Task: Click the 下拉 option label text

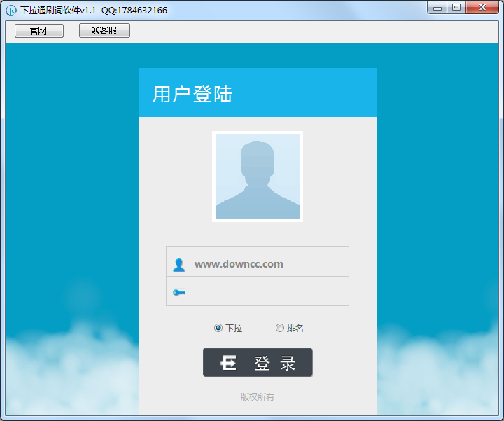Action: 234,328
